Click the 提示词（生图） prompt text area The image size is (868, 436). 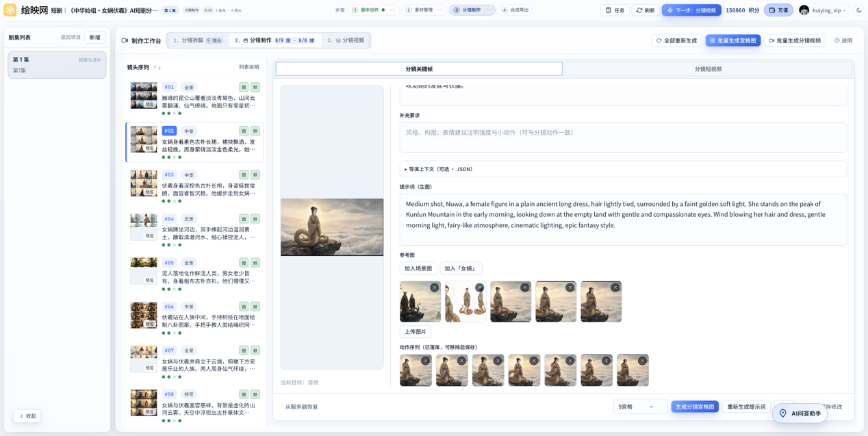623,219
